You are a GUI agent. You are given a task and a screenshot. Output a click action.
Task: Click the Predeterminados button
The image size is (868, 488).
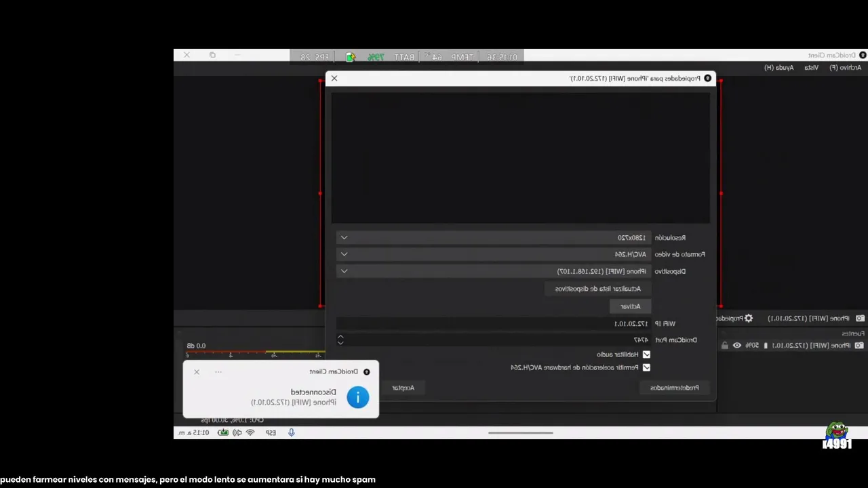point(675,388)
